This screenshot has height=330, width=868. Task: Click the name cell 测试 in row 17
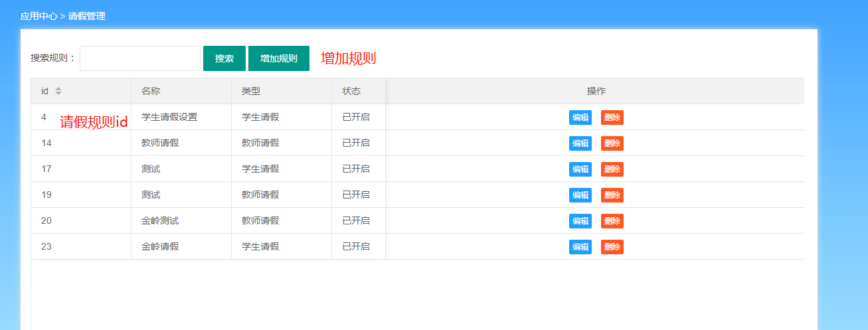[x=181, y=169]
